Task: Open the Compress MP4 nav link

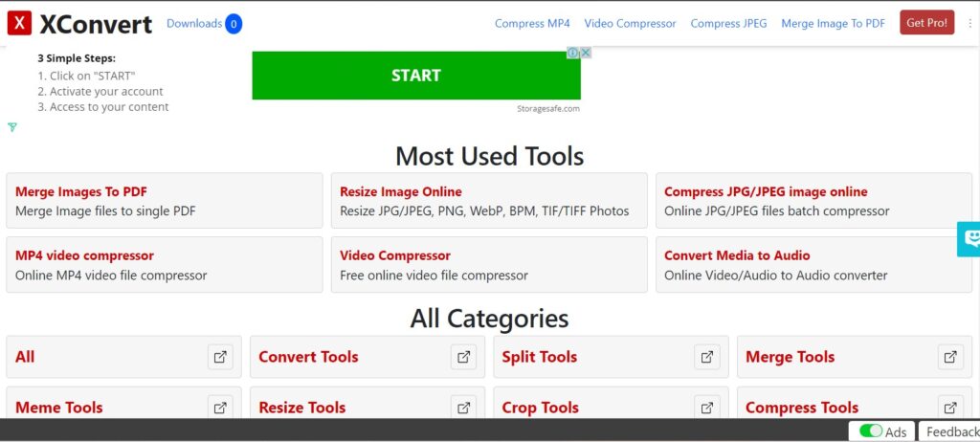Action: tap(532, 23)
